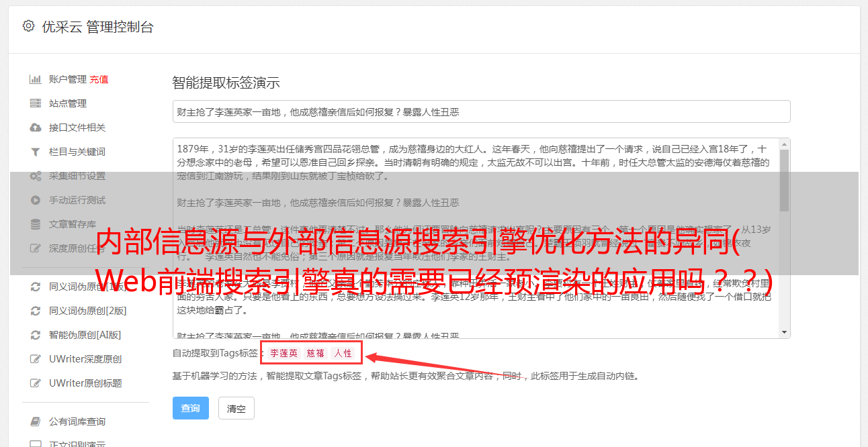Click the article title input field

tap(481, 111)
